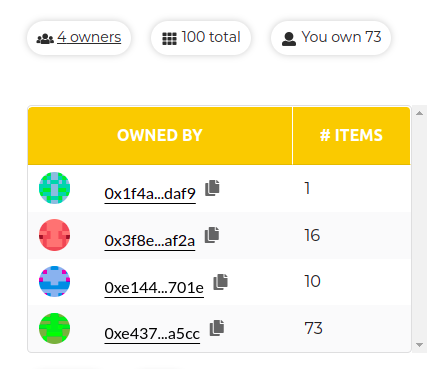Copy address 0xe144...701e with copy icon

(x=220, y=282)
